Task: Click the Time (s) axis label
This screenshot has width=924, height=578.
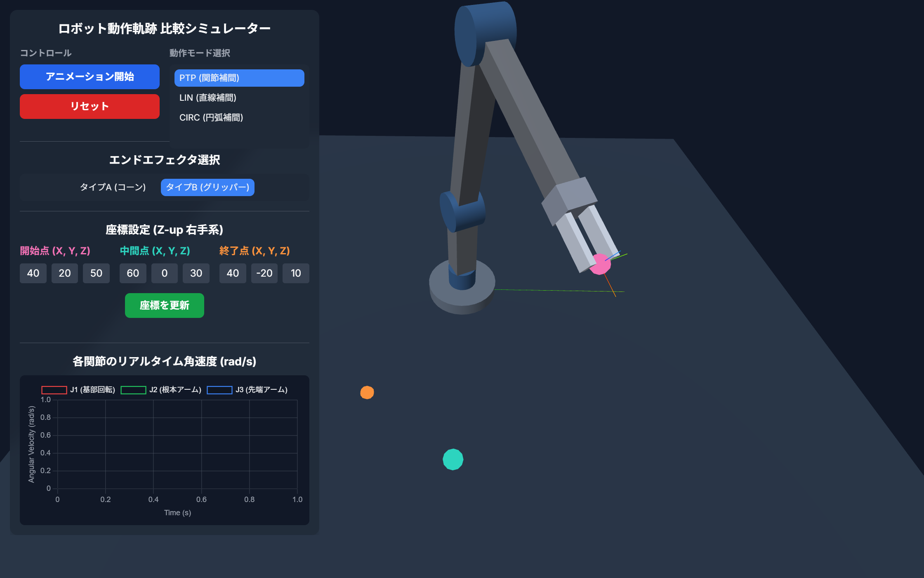Action: [177, 513]
